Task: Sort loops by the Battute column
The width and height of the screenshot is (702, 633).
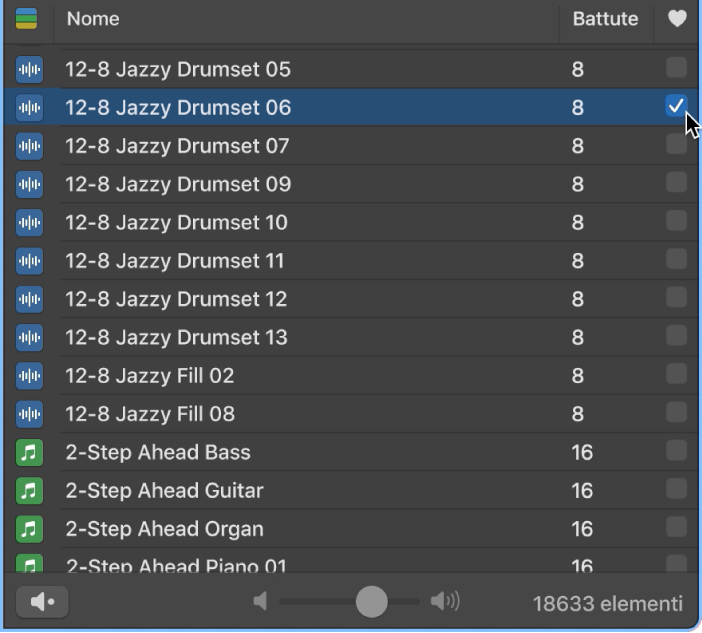Action: tap(604, 19)
